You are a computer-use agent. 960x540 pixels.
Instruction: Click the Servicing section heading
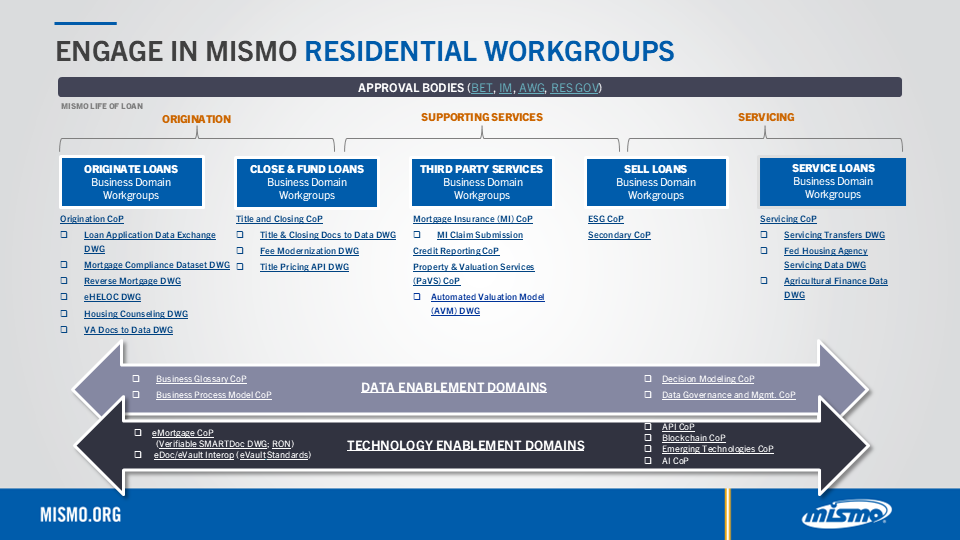point(766,117)
